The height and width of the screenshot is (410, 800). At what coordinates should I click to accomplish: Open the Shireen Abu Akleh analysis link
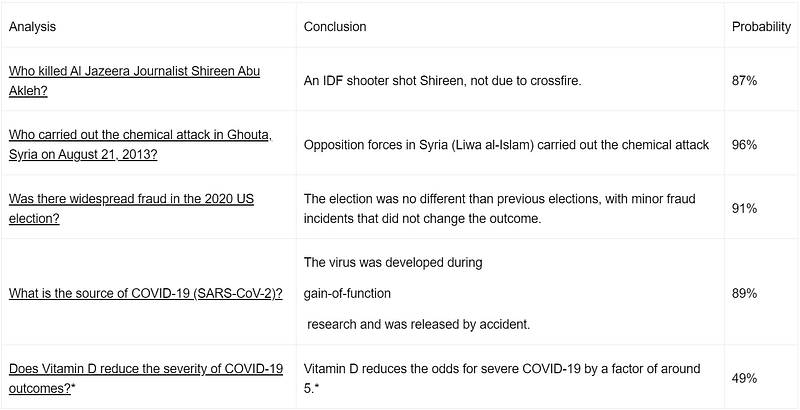point(134,81)
